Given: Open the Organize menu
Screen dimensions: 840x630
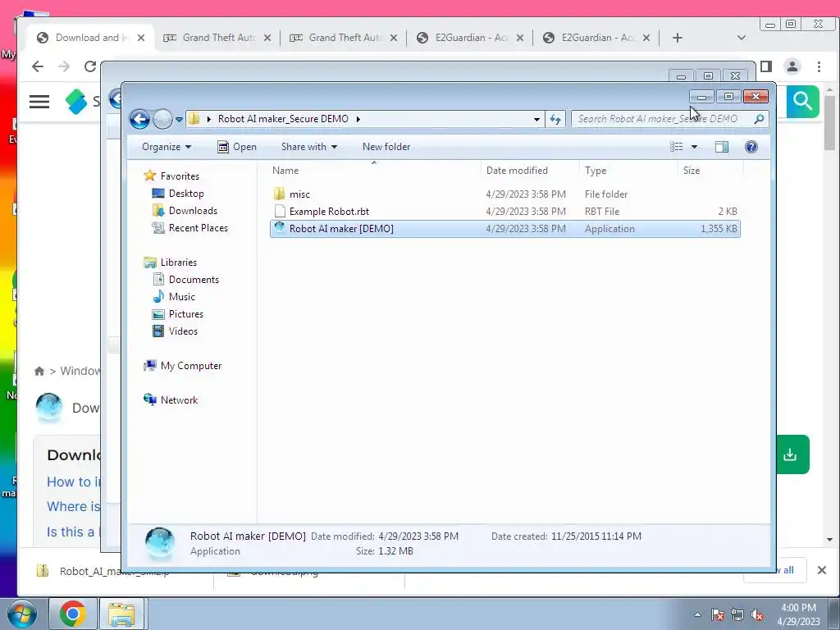Looking at the screenshot, I should coord(167,147).
